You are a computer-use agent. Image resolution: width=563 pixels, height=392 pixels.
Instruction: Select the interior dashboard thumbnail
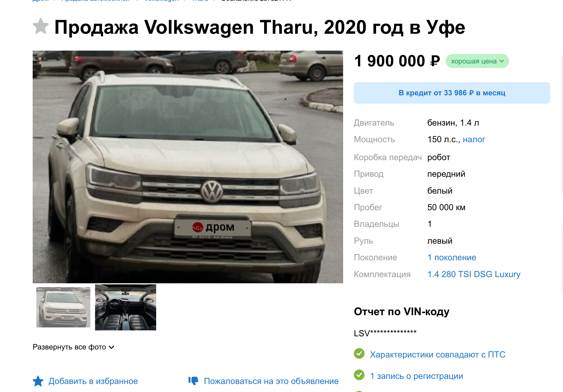click(126, 307)
